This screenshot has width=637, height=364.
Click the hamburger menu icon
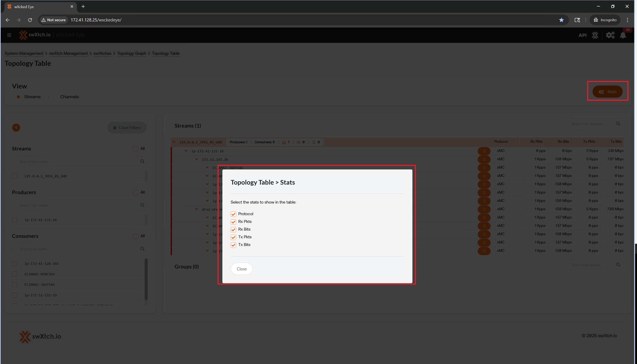pos(9,35)
